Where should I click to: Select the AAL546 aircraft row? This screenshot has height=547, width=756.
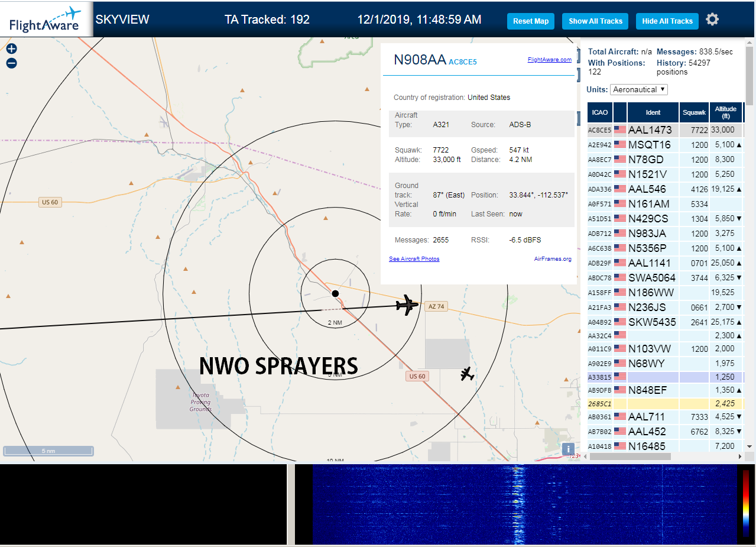(665, 189)
